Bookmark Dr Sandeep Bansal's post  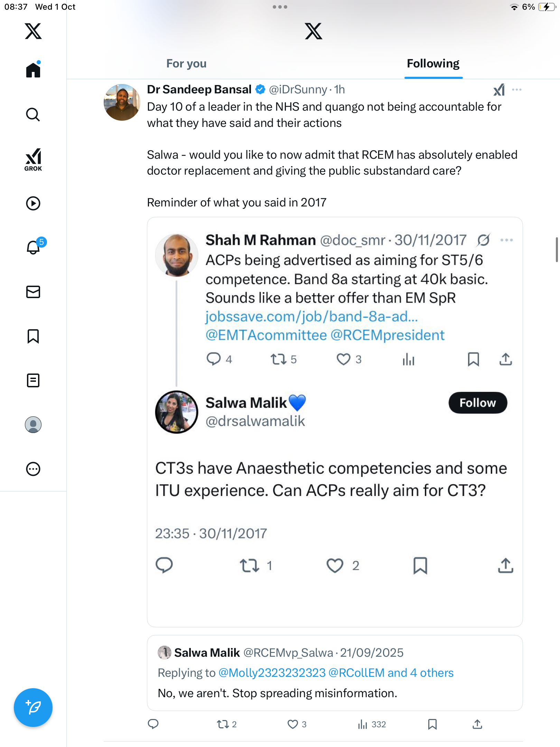click(x=432, y=724)
